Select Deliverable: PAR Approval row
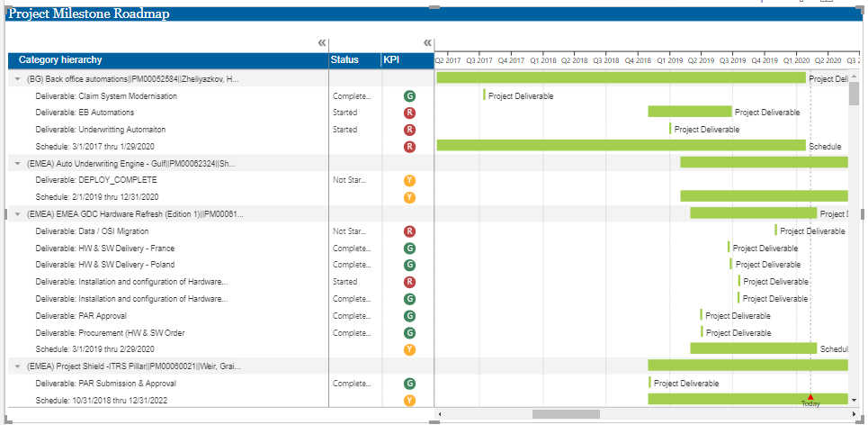This screenshot has height=425, width=868. tap(221, 316)
